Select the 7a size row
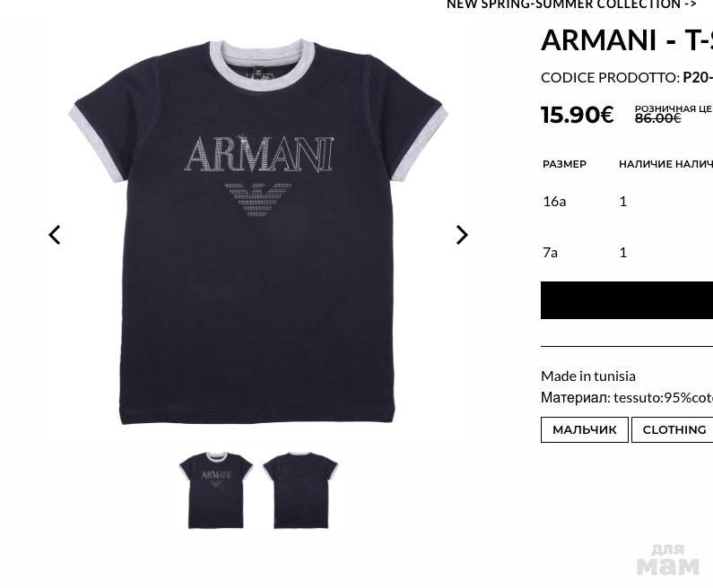 [x=627, y=252]
